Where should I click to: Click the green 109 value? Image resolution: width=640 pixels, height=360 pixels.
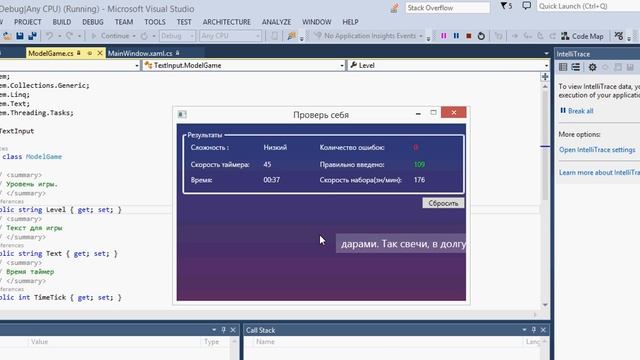pyautogui.click(x=419, y=164)
